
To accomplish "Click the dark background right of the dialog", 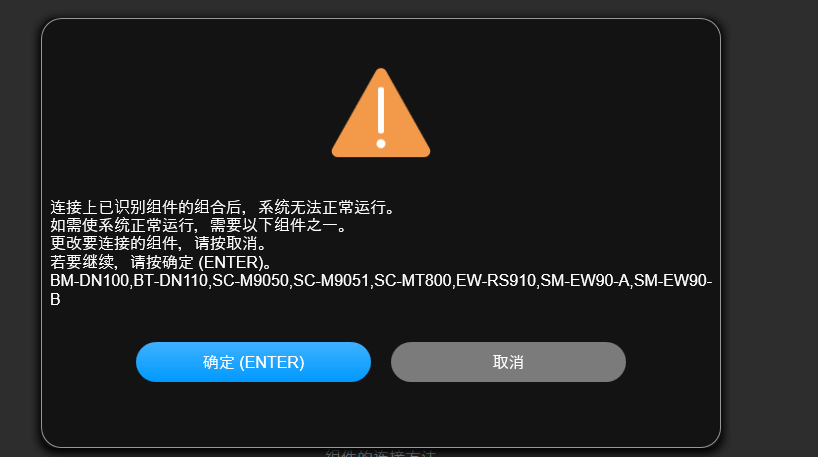I will (x=769, y=230).
